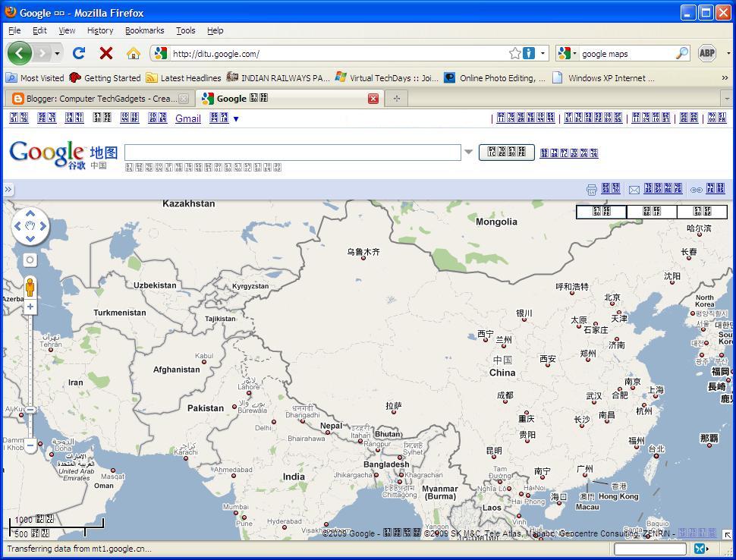The width and height of the screenshot is (736, 560).
Task: Open the History menu
Action: point(100,30)
